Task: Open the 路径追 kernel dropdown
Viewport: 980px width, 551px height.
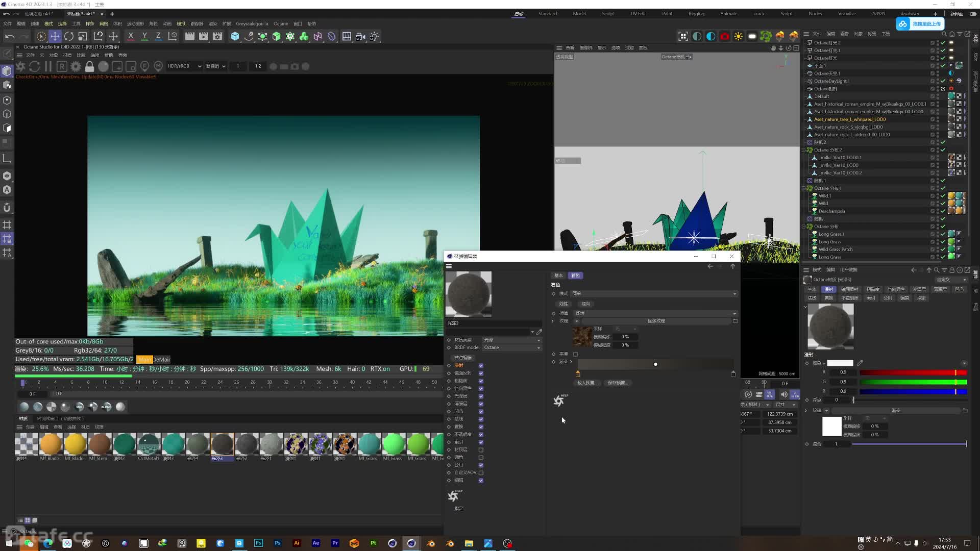Action: [215, 66]
